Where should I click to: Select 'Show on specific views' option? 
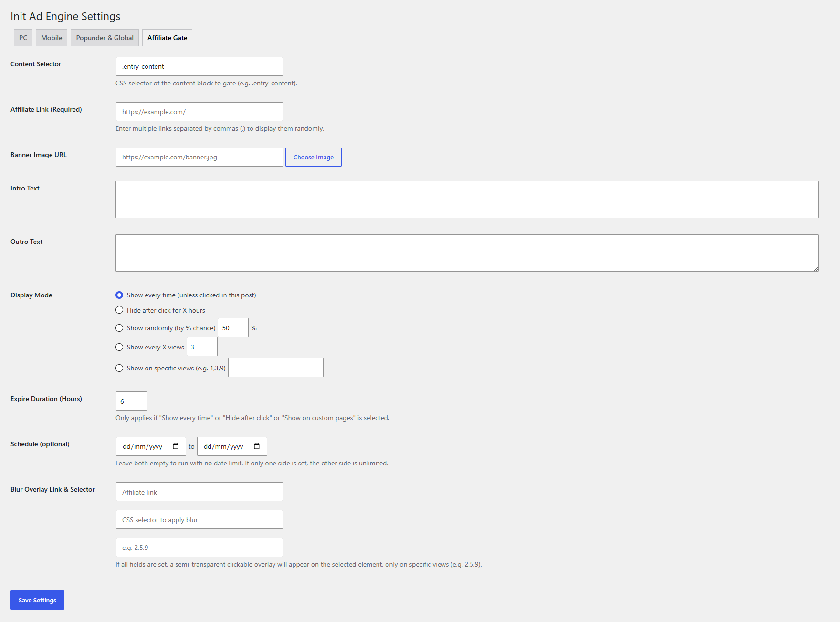[119, 368]
